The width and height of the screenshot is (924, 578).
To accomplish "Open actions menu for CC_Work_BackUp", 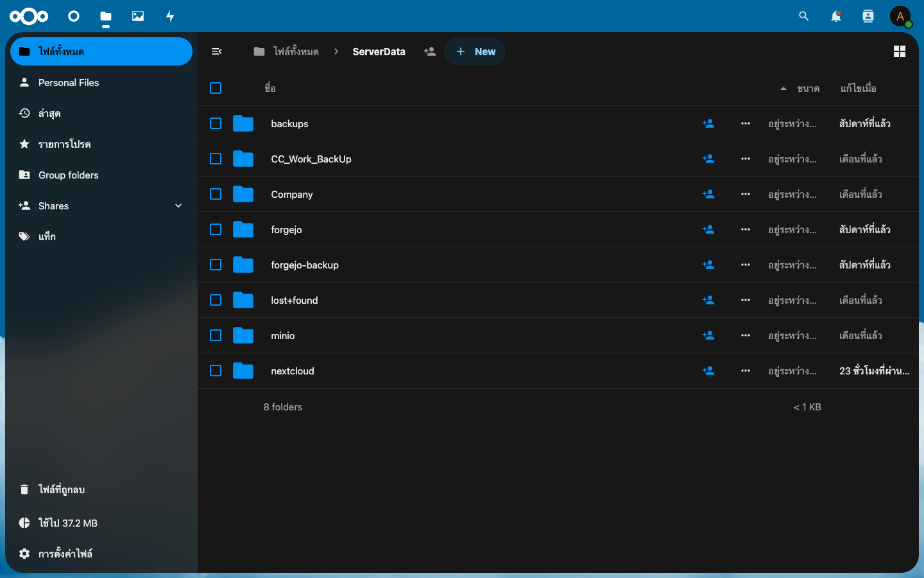I will pos(746,159).
